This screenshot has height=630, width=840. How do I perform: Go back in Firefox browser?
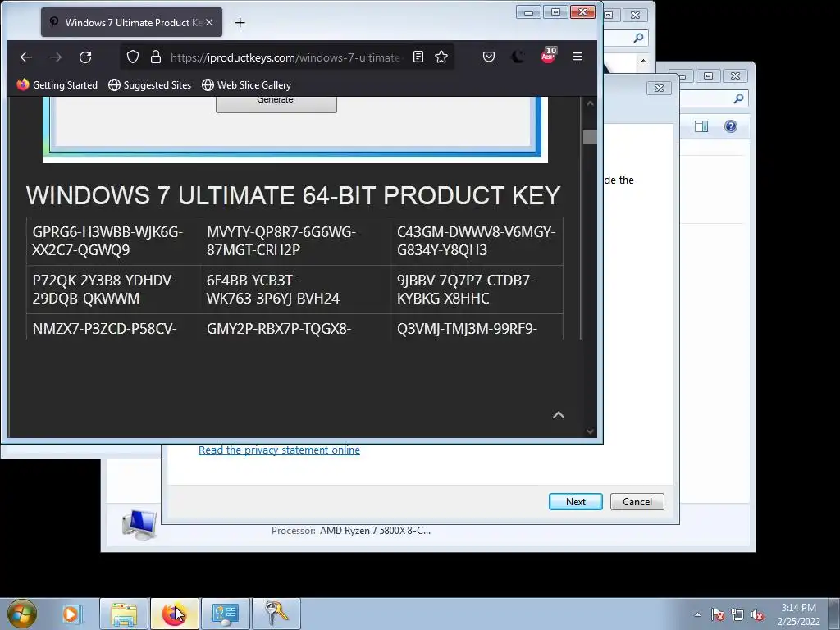point(25,57)
